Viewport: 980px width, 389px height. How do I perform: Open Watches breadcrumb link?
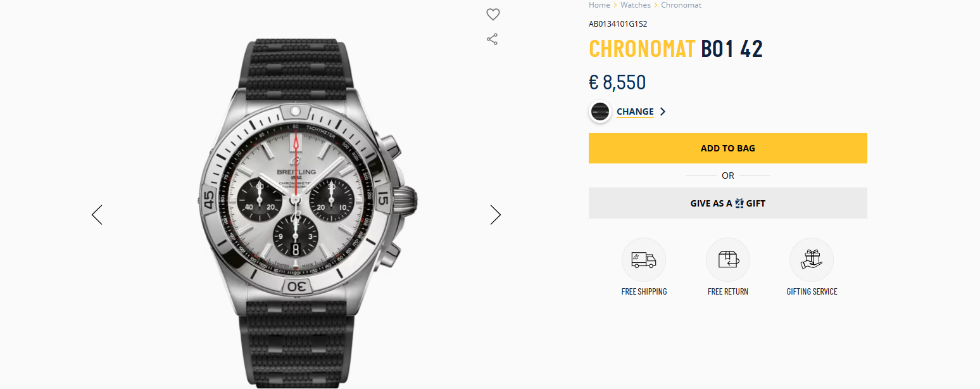[635, 5]
